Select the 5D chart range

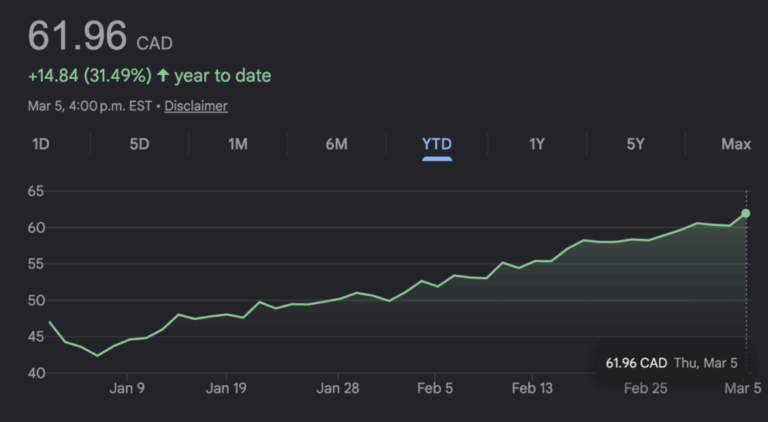click(x=139, y=144)
